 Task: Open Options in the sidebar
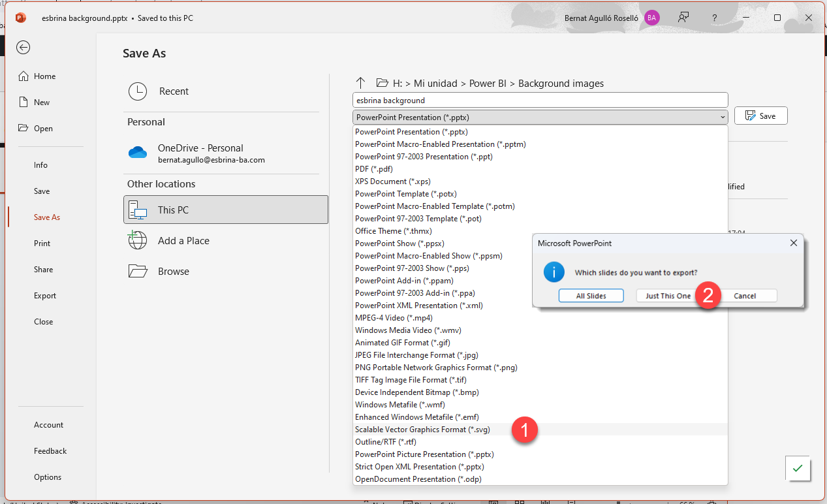coord(48,477)
